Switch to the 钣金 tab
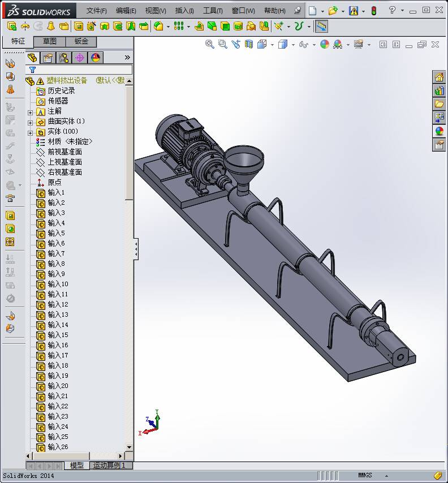This screenshot has height=483, width=448. point(81,41)
